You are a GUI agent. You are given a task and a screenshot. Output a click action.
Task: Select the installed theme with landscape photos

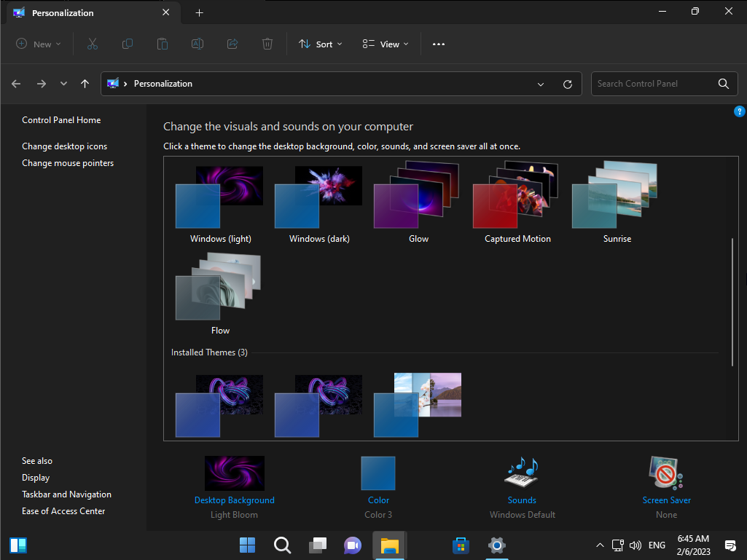pos(418,405)
